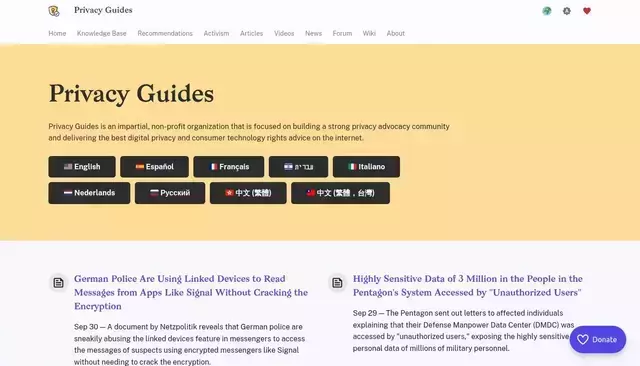Open the Wiki nav item

pyautogui.click(x=369, y=33)
